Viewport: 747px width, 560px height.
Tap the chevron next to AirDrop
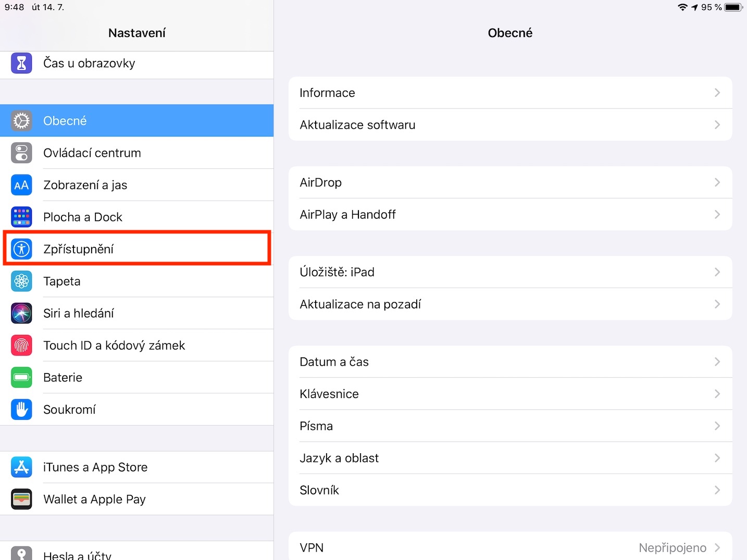click(x=717, y=182)
